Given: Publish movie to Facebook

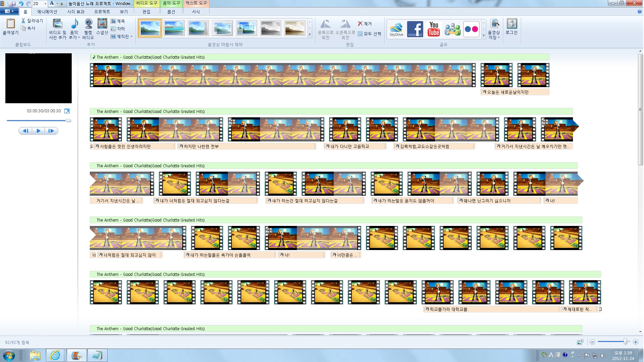Looking at the screenshot, I should pos(415,29).
